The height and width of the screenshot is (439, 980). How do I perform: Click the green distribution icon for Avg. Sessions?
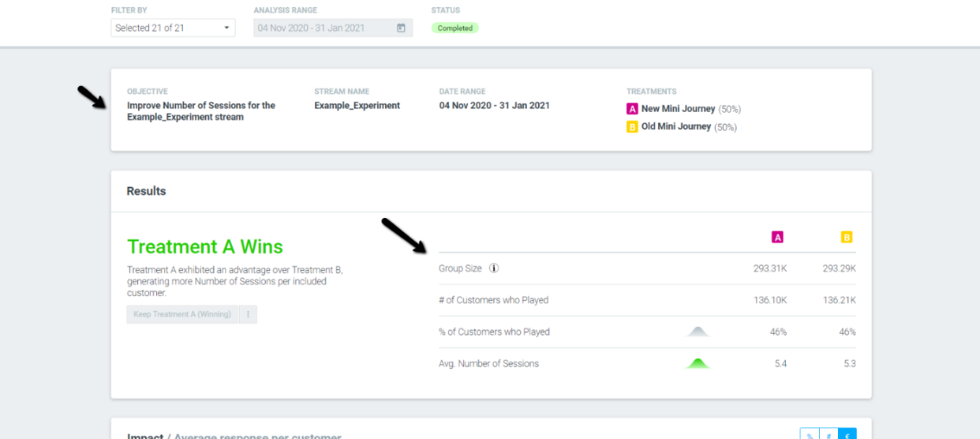point(698,364)
